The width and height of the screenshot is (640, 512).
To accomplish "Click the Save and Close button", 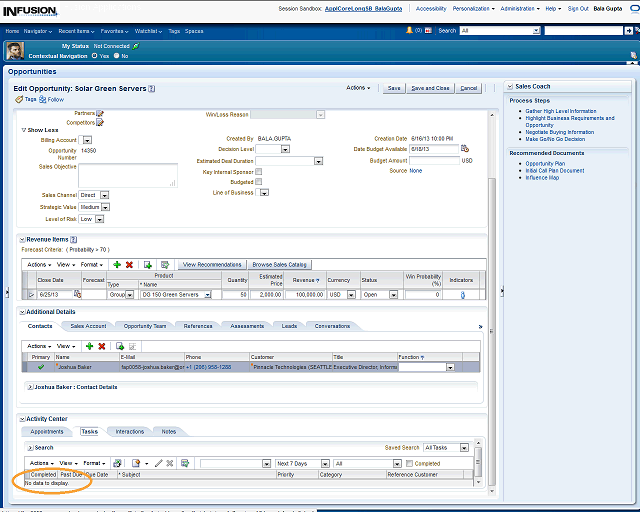I will pyautogui.click(x=430, y=88).
